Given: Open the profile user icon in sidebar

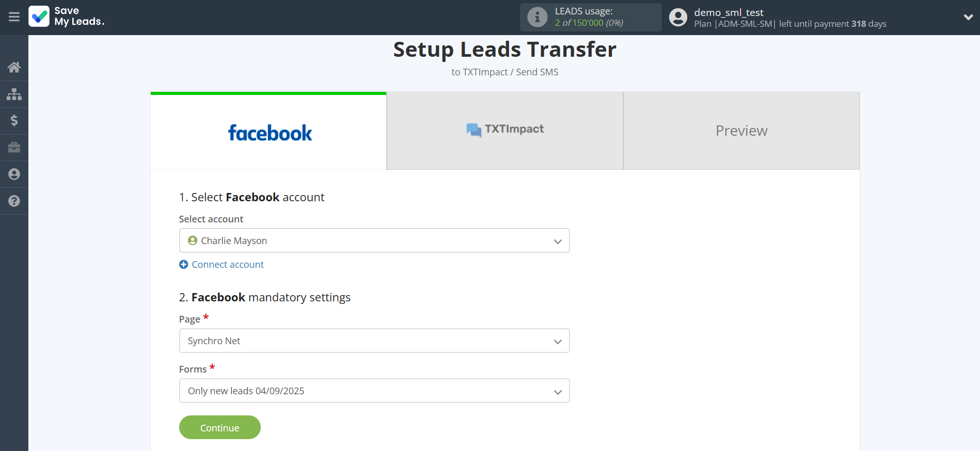Looking at the screenshot, I should point(14,174).
